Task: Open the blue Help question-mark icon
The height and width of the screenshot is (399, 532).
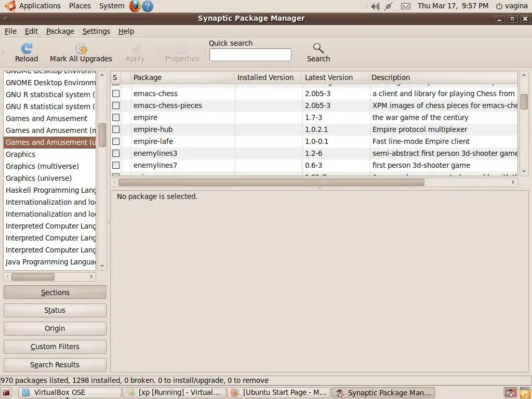Action: (x=147, y=6)
